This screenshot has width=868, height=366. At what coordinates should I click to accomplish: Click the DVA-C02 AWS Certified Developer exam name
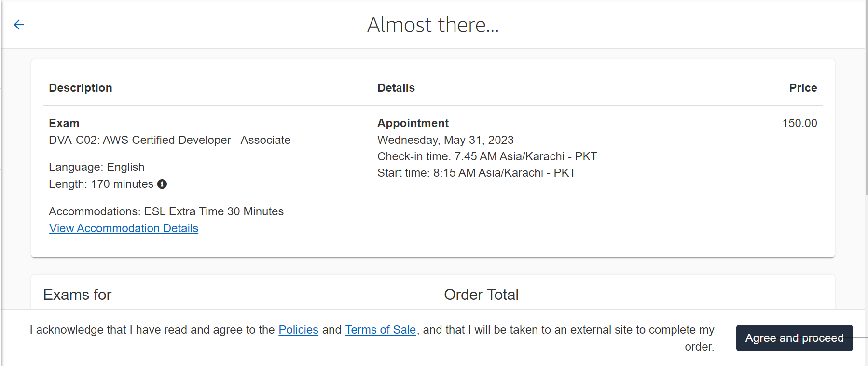pos(170,140)
